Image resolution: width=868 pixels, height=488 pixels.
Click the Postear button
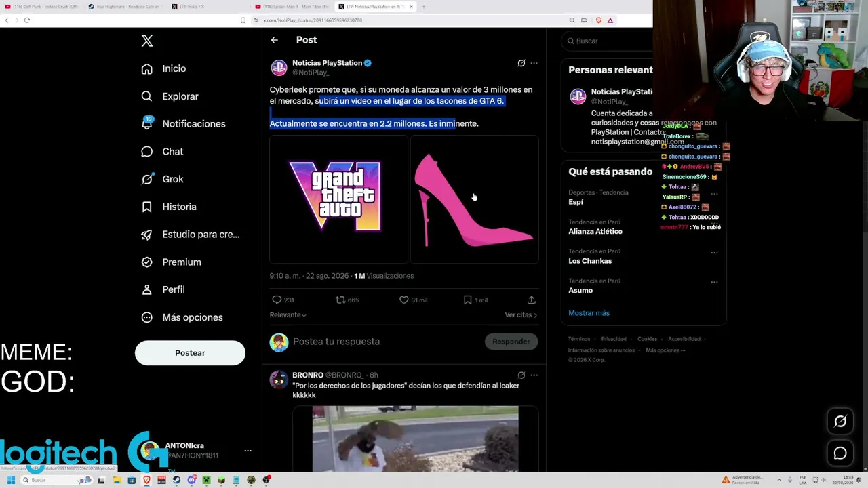point(190,353)
